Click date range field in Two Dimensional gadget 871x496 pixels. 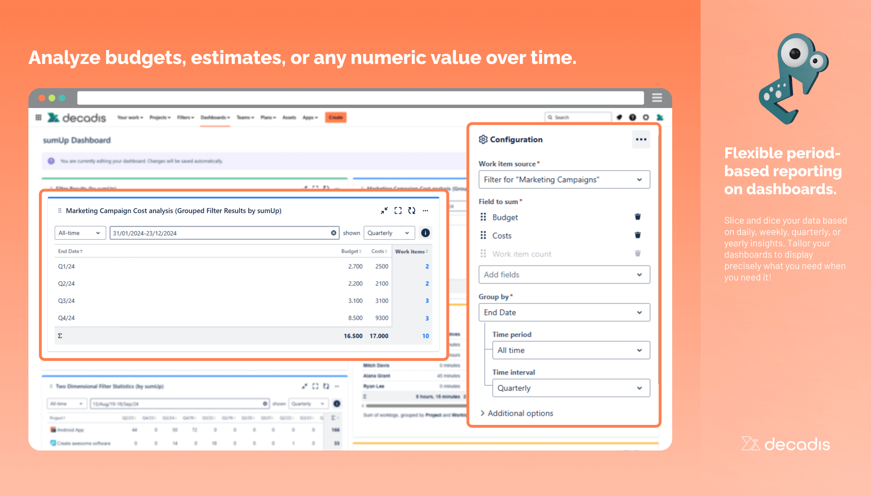[x=179, y=403]
